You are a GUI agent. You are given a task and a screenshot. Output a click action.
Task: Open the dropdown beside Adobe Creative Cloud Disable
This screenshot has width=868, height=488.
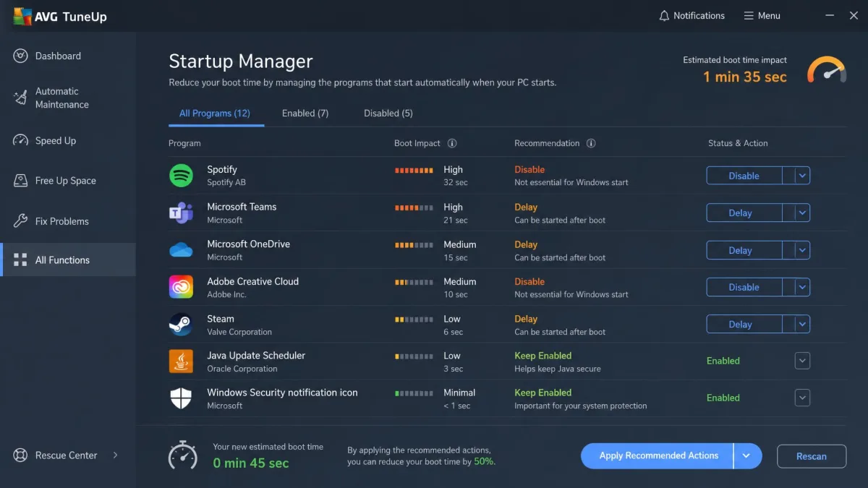coord(802,287)
